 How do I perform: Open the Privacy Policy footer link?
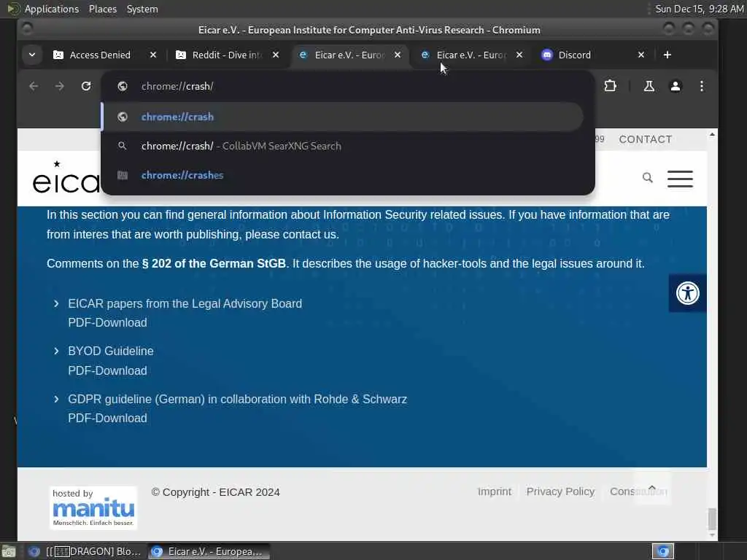coord(560,491)
